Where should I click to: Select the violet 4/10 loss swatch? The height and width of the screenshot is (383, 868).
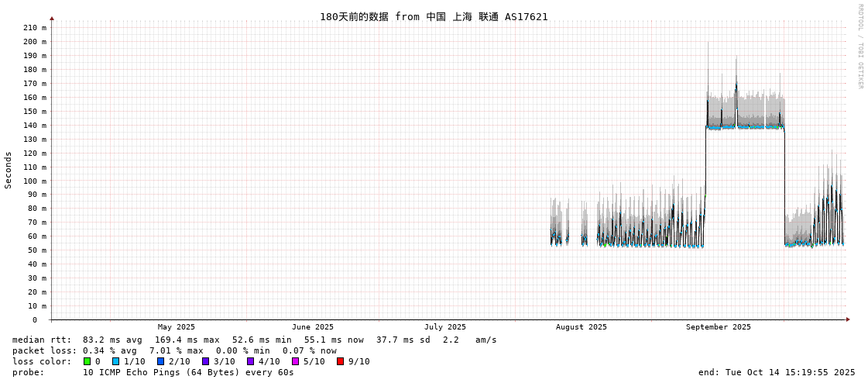(250, 361)
